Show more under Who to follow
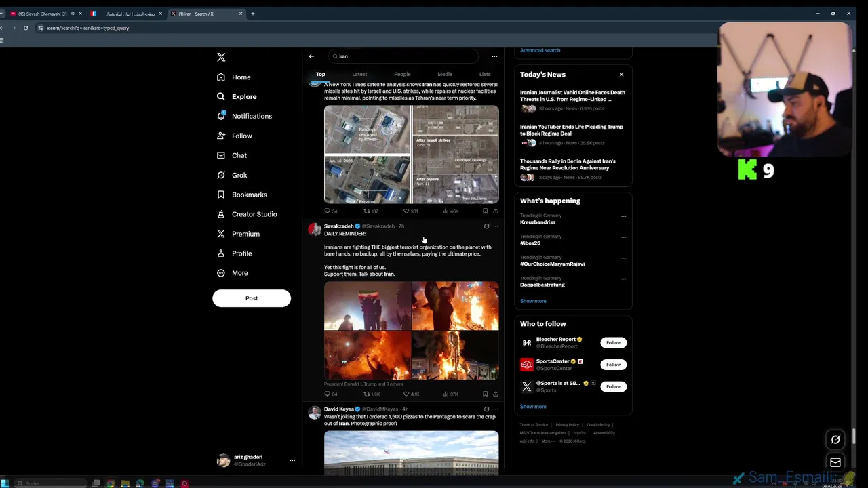The width and height of the screenshot is (868, 488). 533,407
